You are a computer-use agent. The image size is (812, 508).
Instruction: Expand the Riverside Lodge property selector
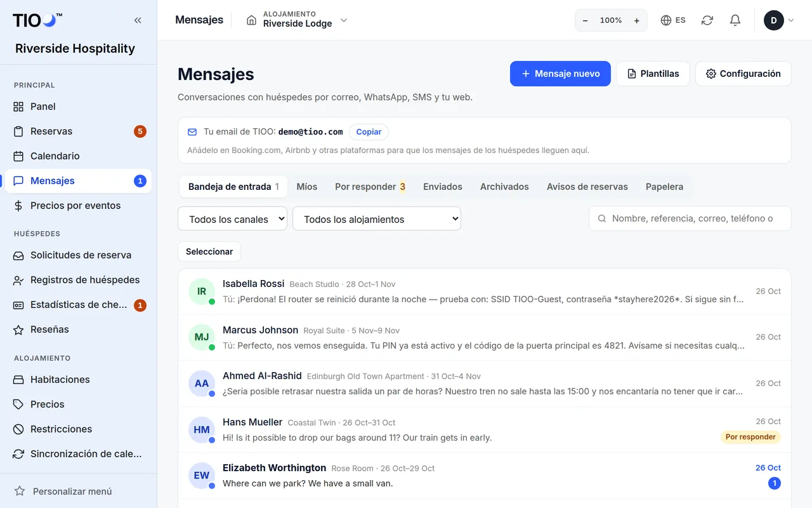coord(297,20)
